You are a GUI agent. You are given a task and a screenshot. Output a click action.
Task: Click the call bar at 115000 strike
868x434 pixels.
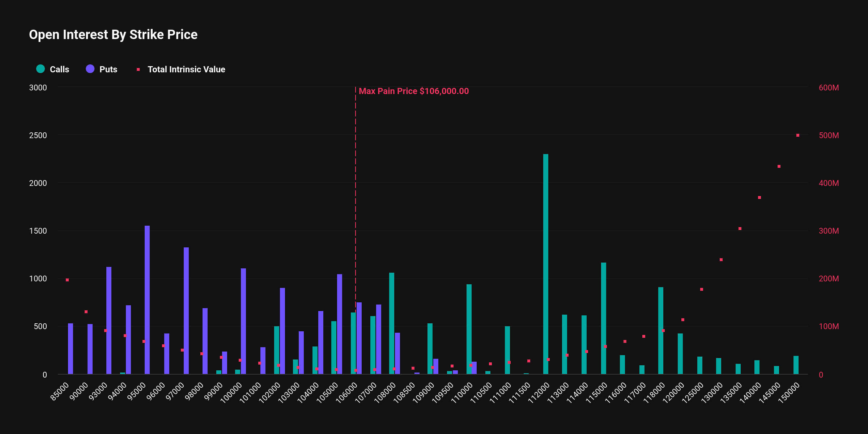pos(604,318)
